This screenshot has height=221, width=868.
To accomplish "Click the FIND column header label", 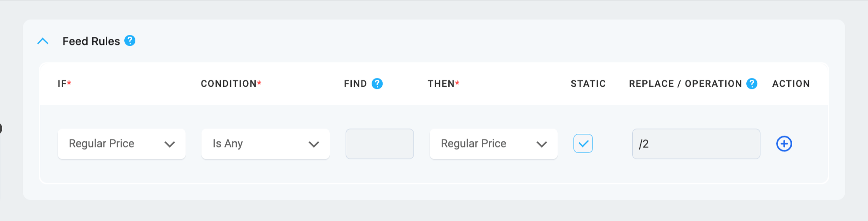I will 355,84.
